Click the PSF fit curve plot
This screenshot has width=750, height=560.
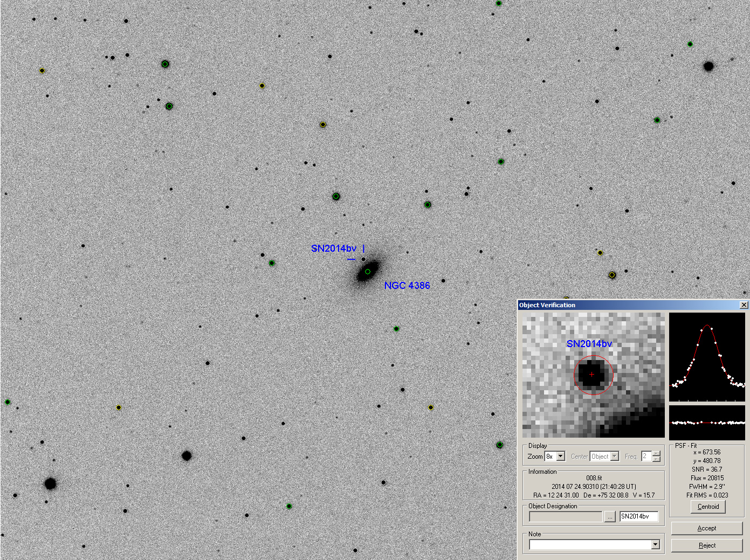(707, 357)
